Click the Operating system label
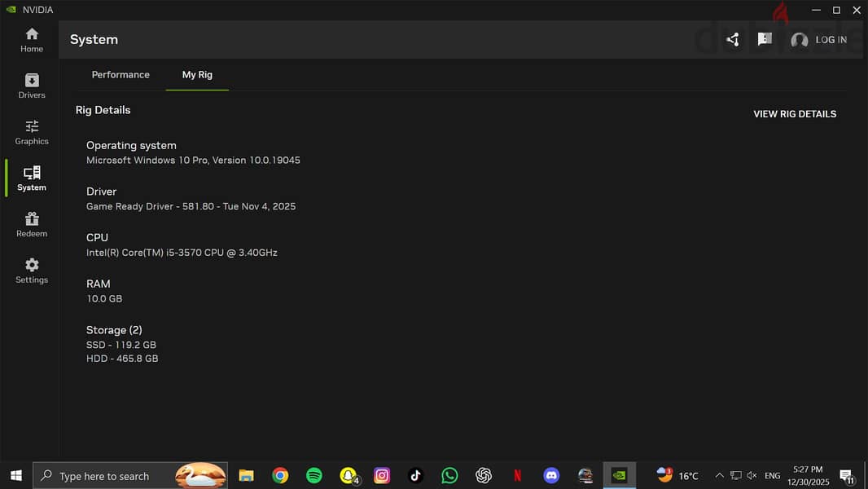The height and width of the screenshot is (489, 868). pos(131,146)
